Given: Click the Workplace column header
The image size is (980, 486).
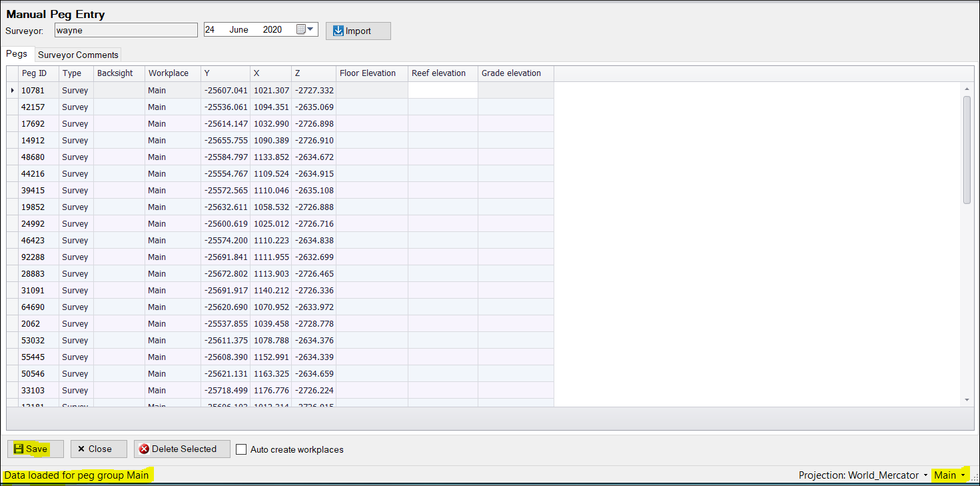Looking at the screenshot, I should [x=169, y=73].
